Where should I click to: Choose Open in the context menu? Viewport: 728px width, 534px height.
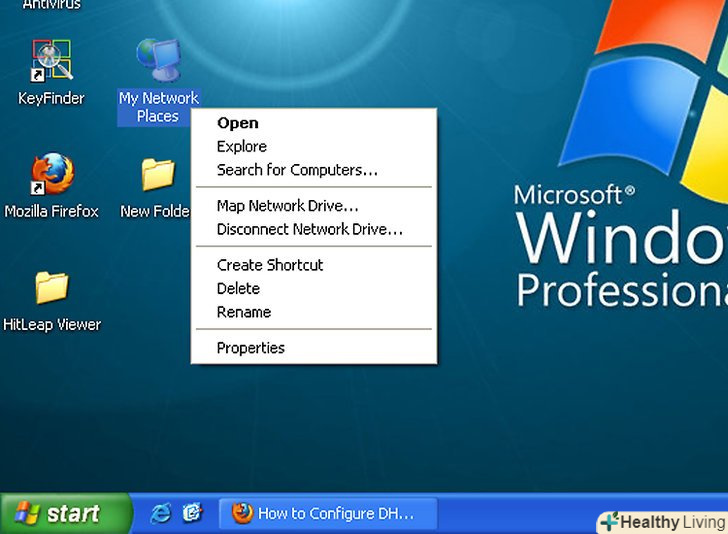coord(313,123)
